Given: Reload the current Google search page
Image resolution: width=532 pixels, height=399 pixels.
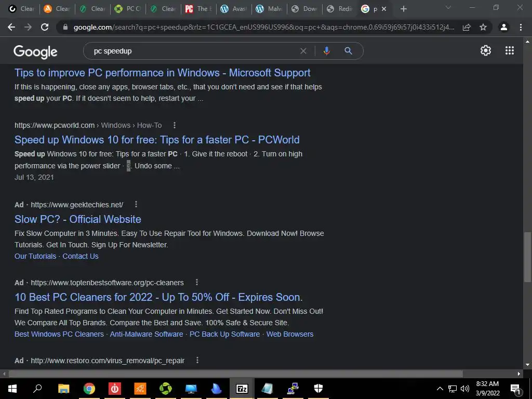Looking at the screenshot, I should [x=45, y=27].
